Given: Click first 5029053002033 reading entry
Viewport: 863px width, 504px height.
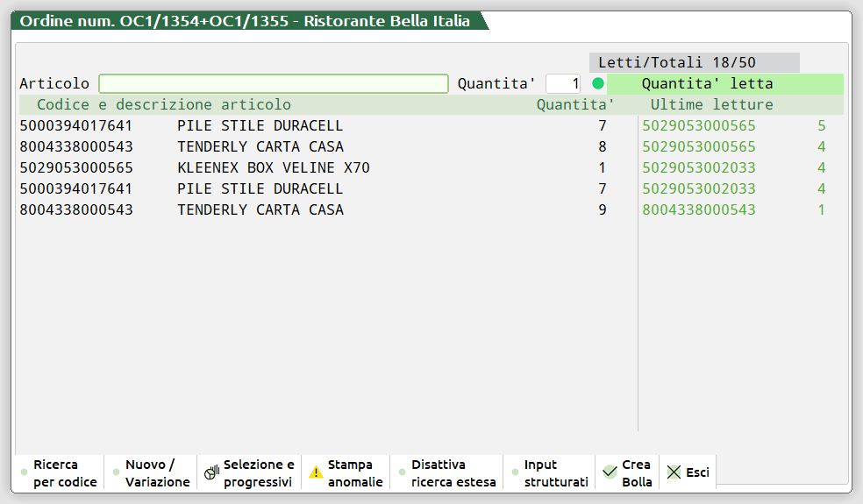Looking at the screenshot, I should click(698, 167).
